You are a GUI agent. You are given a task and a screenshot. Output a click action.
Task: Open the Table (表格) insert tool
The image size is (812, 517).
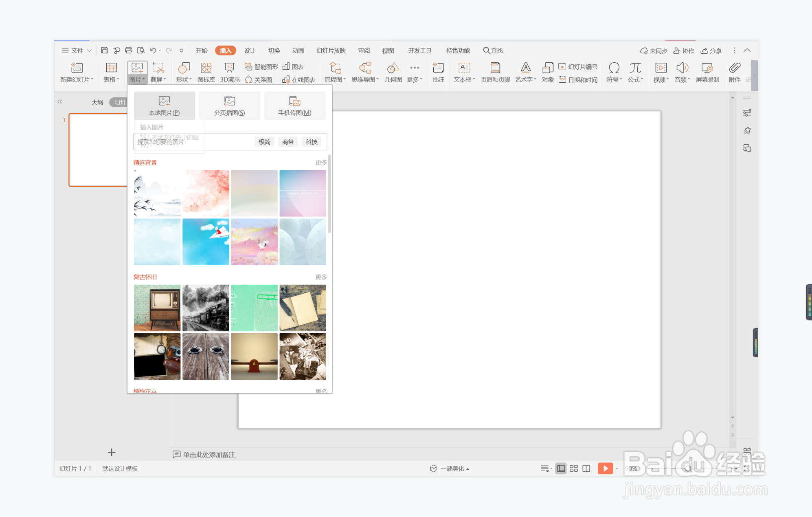coord(111,72)
